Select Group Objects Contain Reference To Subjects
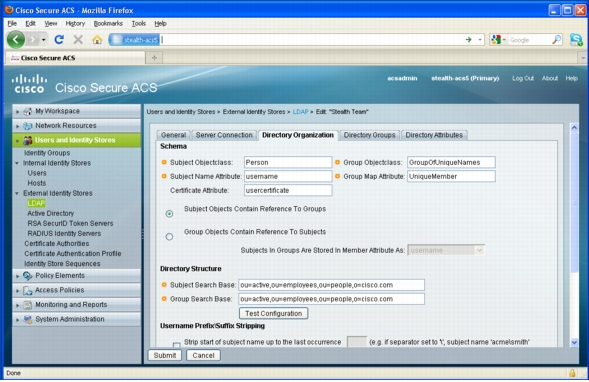 [169, 237]
